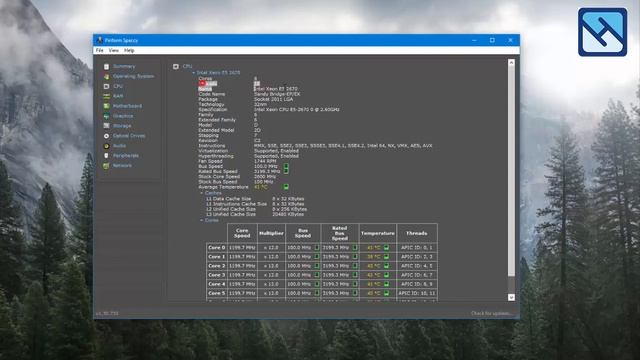Viewport: 640px width, 360px height.
Task: Open the Motherboard sidebar icon
Action: click(x=107, y=106)
